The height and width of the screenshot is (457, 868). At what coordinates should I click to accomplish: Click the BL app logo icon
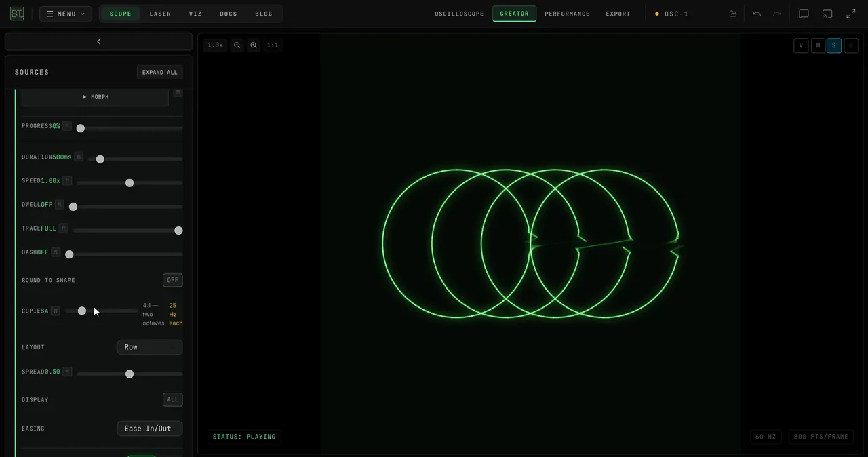tap(17, 14)
